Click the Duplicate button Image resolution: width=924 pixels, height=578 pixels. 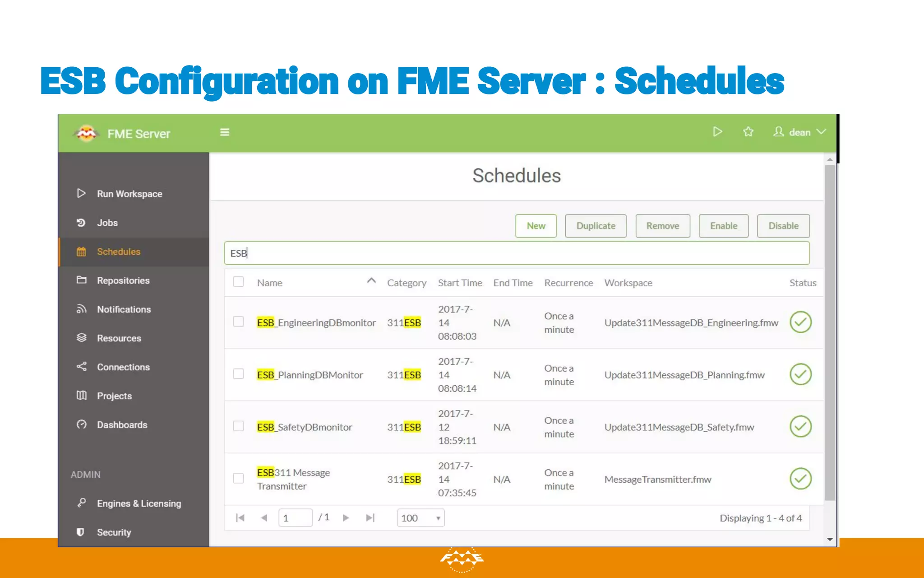tap(596, 226)
